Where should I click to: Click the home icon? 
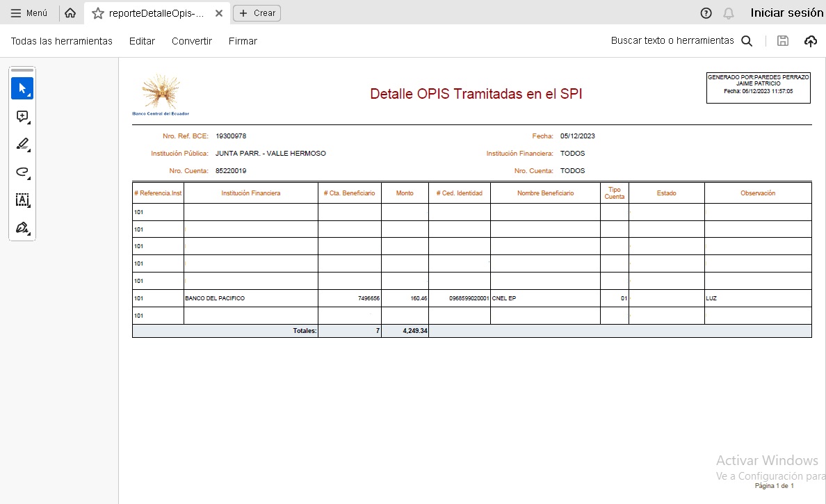pyautogui.click(x=70, y=13)
